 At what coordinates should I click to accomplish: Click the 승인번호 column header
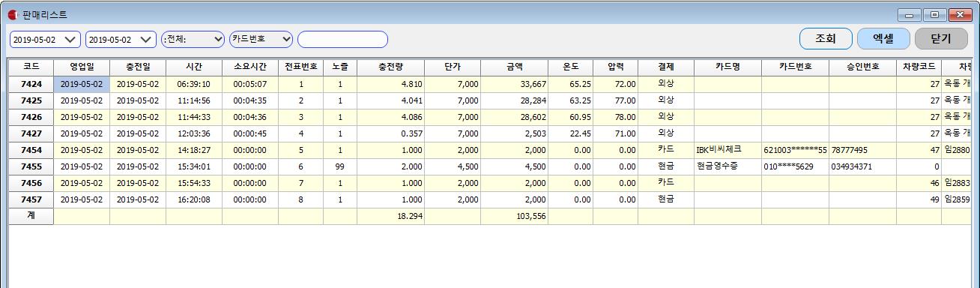tap(863, 67)
